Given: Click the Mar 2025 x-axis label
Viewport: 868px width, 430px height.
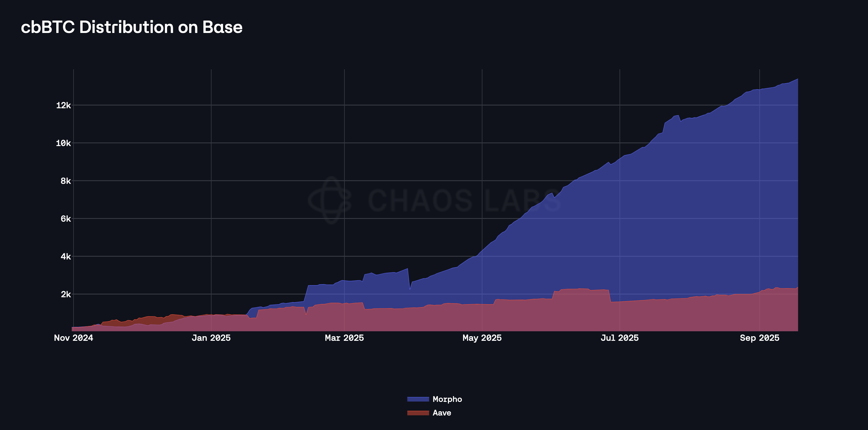Looking at the screenshot, I should (344, 338).
